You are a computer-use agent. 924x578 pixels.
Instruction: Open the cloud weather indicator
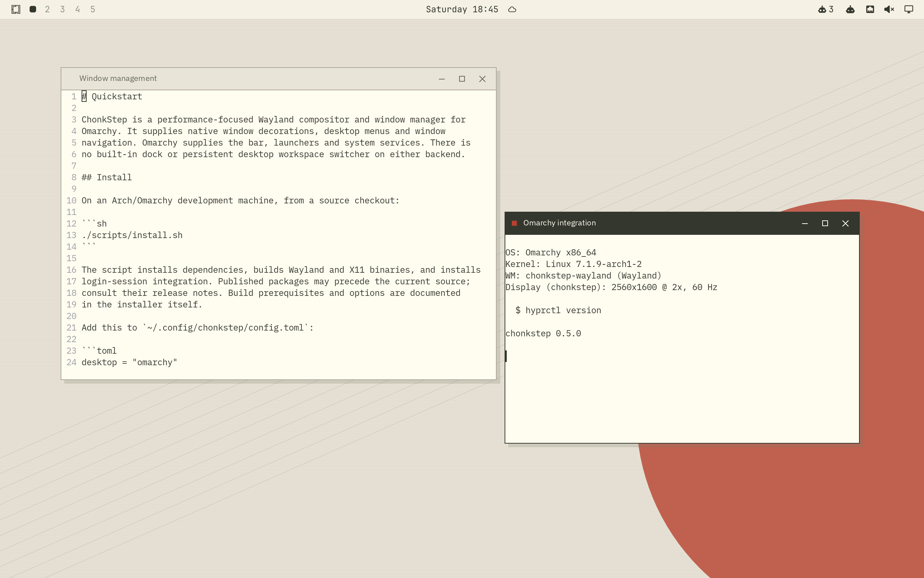[513, 9]
